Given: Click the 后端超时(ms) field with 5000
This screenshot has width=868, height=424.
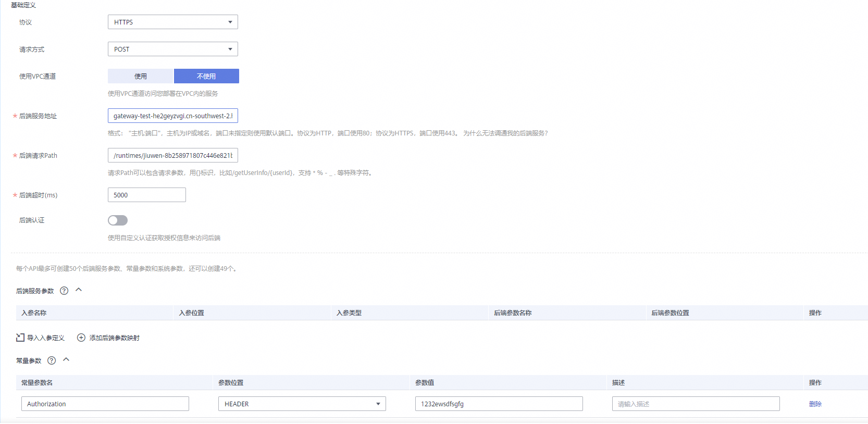Looking at the screenshot, I should point(146,195).
